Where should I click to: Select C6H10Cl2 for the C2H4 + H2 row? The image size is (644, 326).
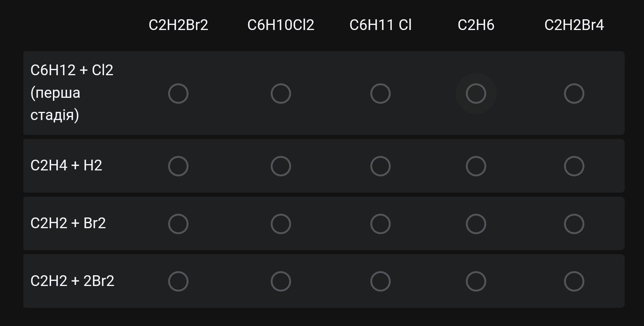[x=281, y=166]
